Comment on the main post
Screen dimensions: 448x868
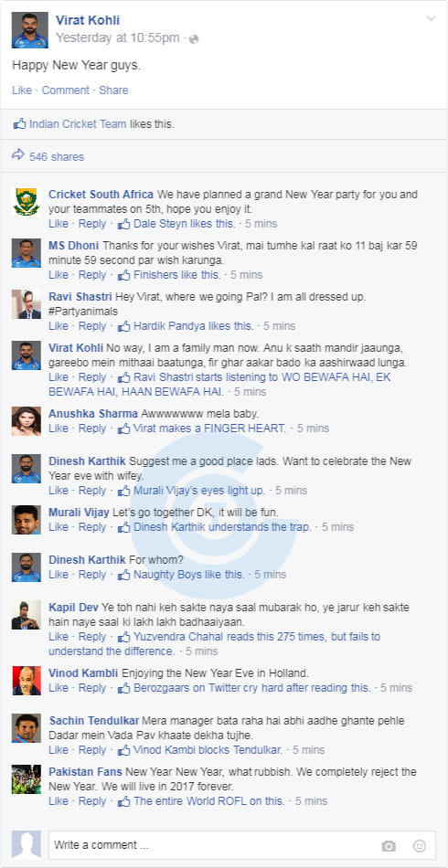(65, 90)
